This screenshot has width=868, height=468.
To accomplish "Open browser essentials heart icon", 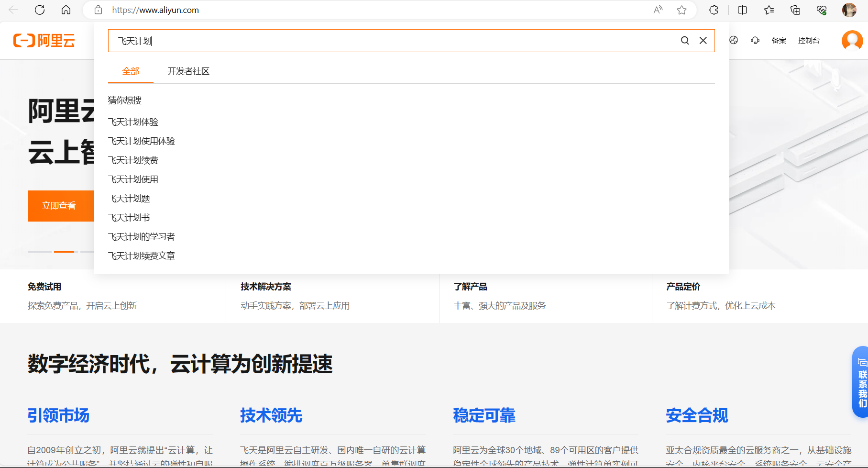I will [x=822, y=10].
